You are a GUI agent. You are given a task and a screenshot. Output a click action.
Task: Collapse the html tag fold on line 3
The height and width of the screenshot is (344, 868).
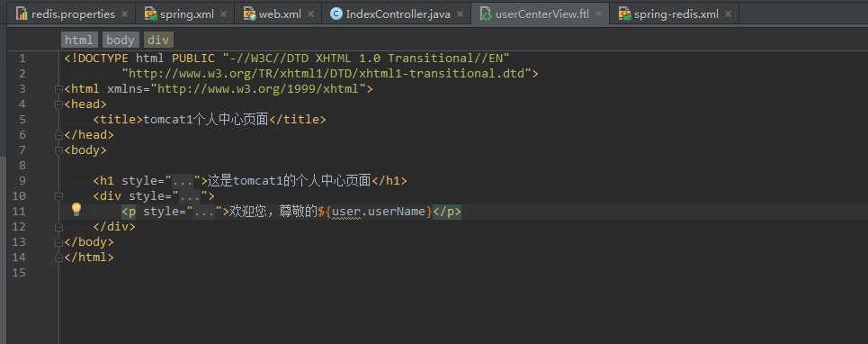click(x=58, y=89)
